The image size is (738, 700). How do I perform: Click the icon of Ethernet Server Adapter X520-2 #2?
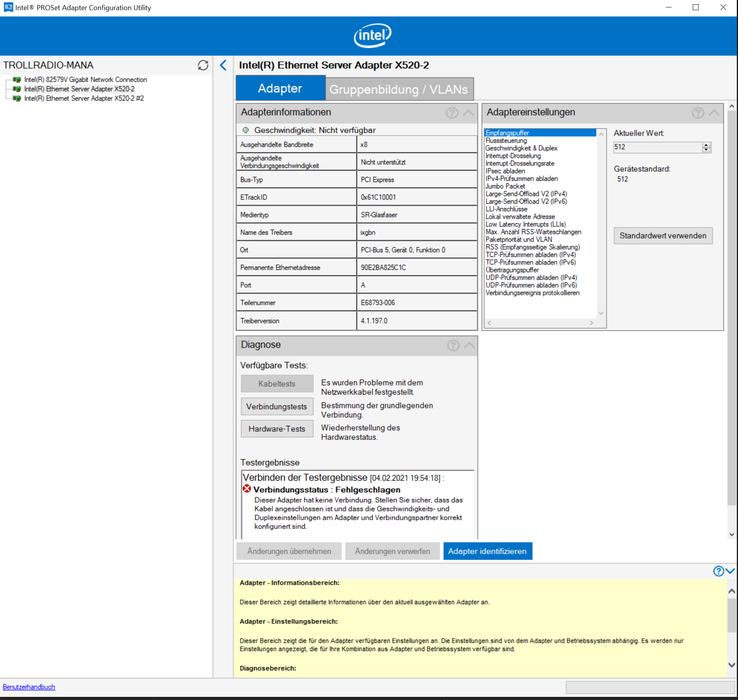click(x=17, y=98)
